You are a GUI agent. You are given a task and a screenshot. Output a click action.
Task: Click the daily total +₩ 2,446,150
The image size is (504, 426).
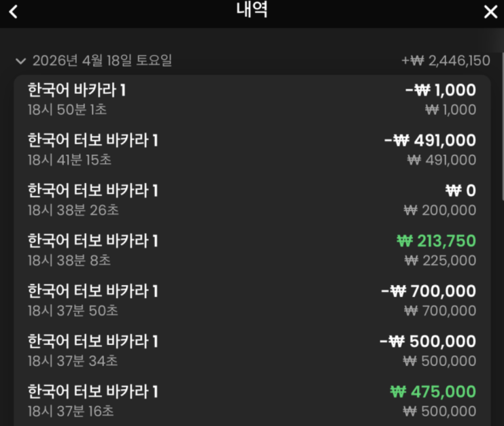[446, 61]
